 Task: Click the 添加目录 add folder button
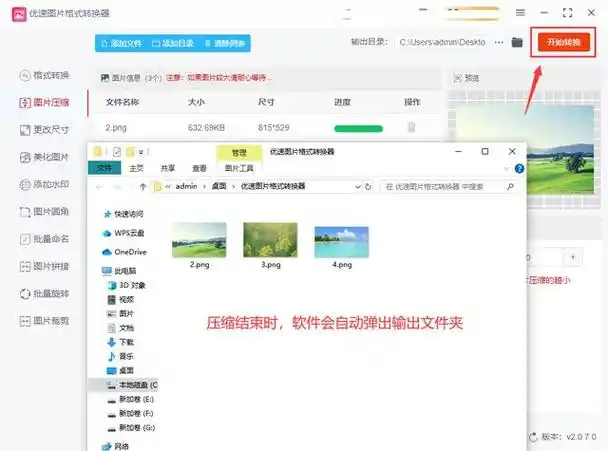[173, 43]
